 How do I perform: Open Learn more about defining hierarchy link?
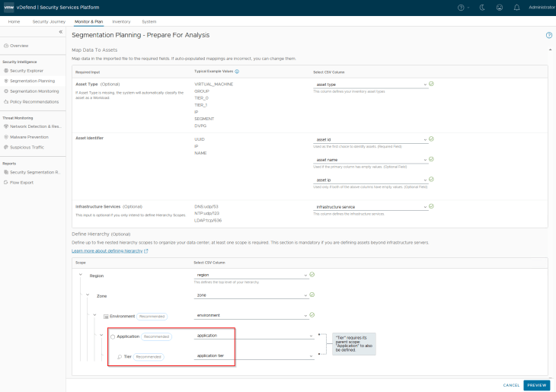109,250
